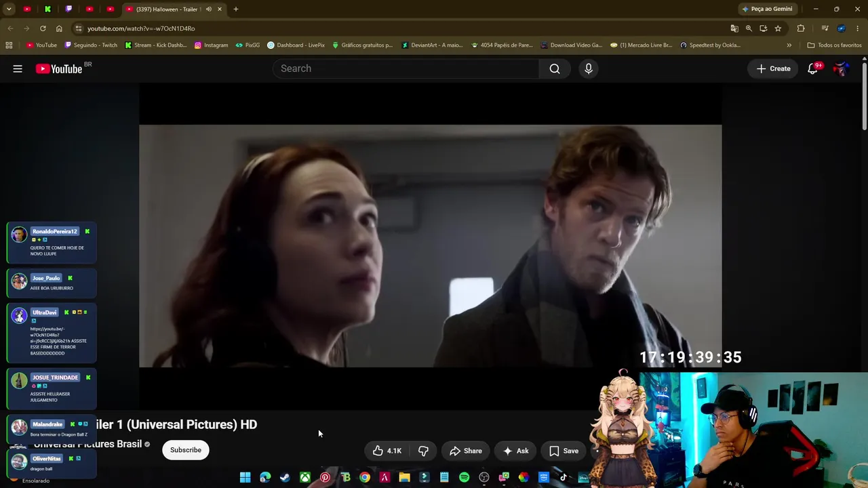Open the Instagram bookmark
The image size is (868, 488).
click(x=211, y=45)
